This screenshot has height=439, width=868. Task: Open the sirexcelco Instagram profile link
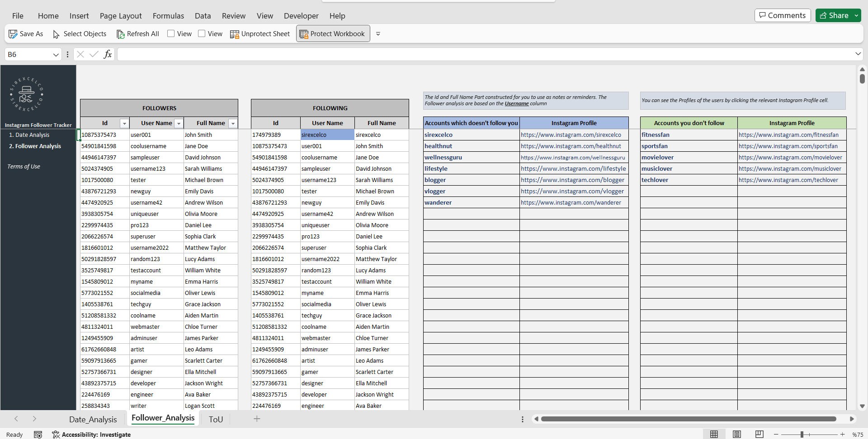pyautogui.click(x=571, y=135)
